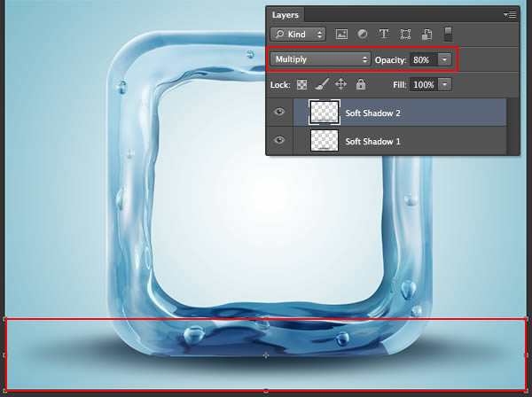Open the Multiply blend mode dropdown
This screenshot has width=532, height=397.
click(x=320, y=59)
